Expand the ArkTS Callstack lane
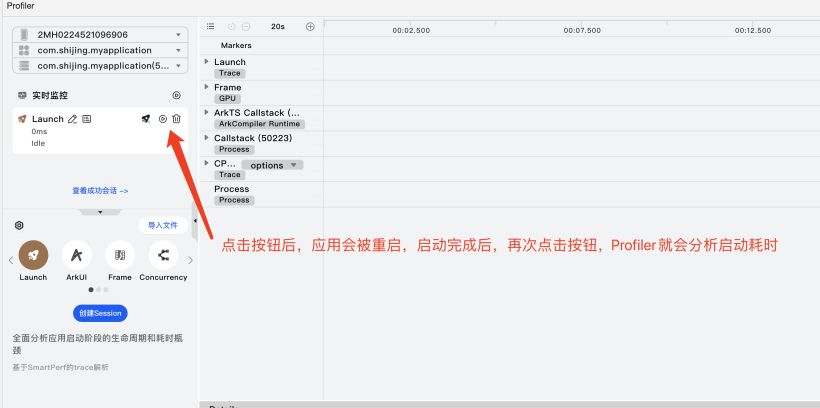The width and height of the screenshot is (820, 408). 207,112
